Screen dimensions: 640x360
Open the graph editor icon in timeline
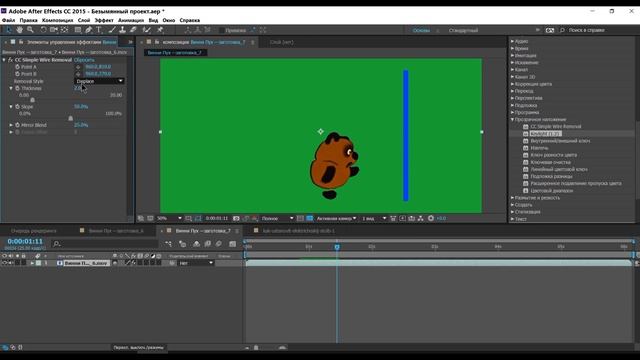233,244
